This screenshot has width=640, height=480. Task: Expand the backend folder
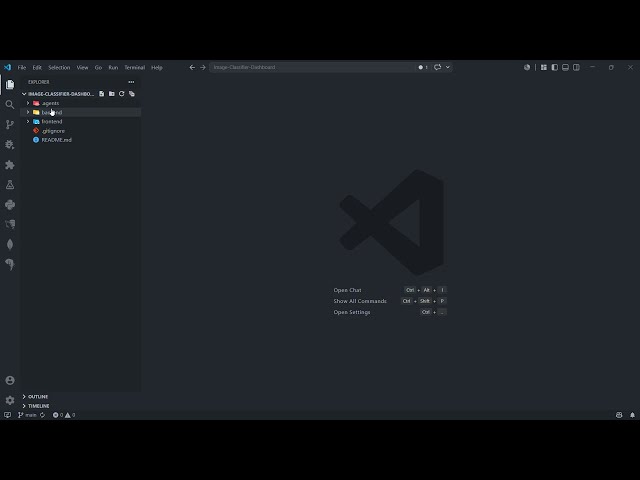click(x=81, y=112)
